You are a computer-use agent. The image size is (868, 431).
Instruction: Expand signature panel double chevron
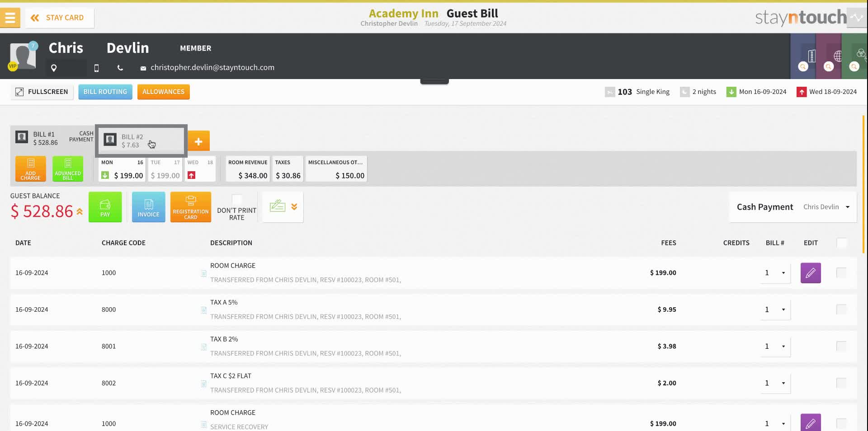pos(294,206)
